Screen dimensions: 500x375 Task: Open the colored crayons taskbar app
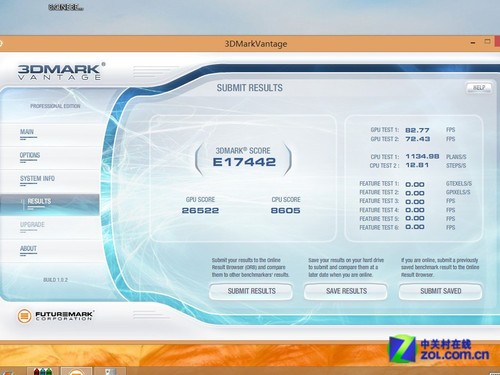click(x=43, y=371)
